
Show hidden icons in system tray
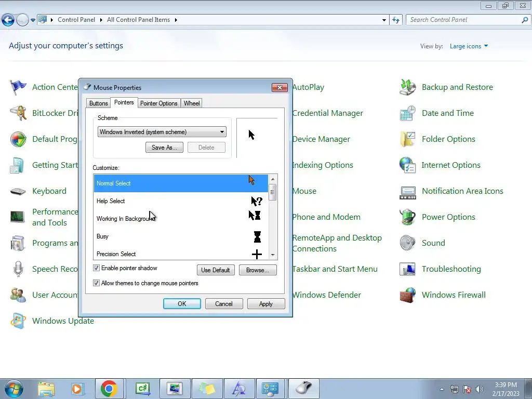pos(442,389)
